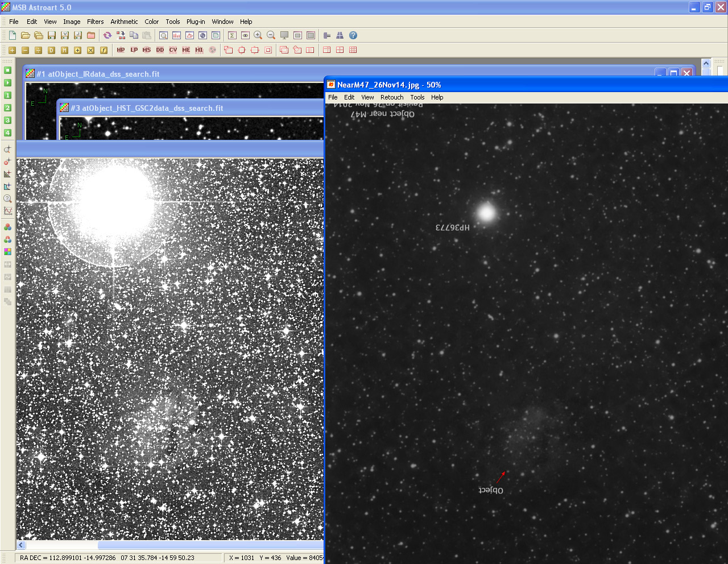
Task: Select the green number 1 sidebar button
Action: pos(7,96)
